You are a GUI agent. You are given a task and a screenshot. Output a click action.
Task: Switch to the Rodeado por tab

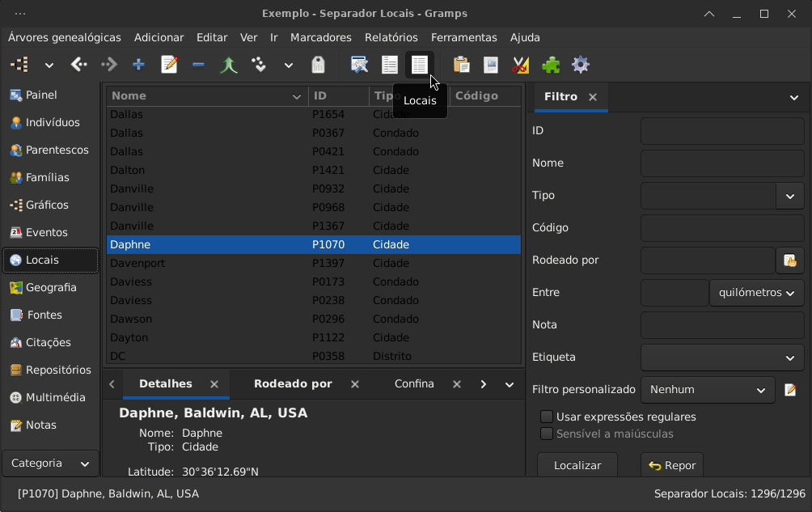293,384
